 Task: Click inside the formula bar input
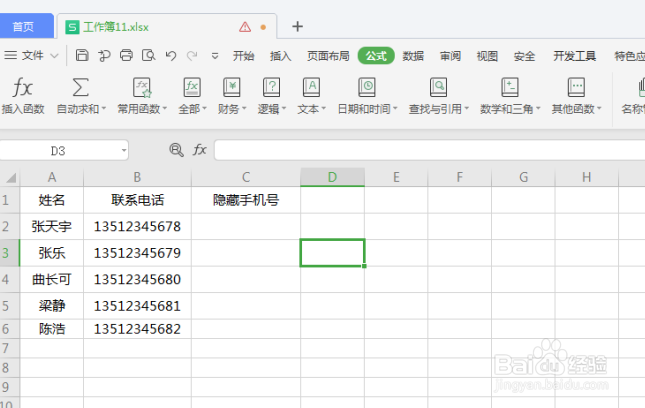point(429,150)
